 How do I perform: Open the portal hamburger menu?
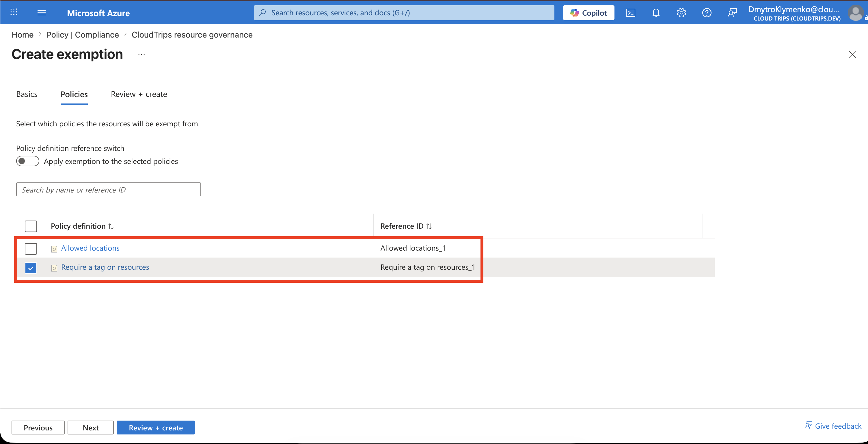pyautogui.click(x=42, y=12)
